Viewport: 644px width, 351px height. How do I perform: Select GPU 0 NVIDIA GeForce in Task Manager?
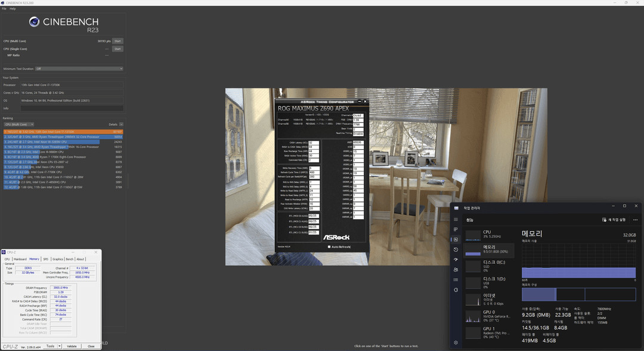pos(489,316)
